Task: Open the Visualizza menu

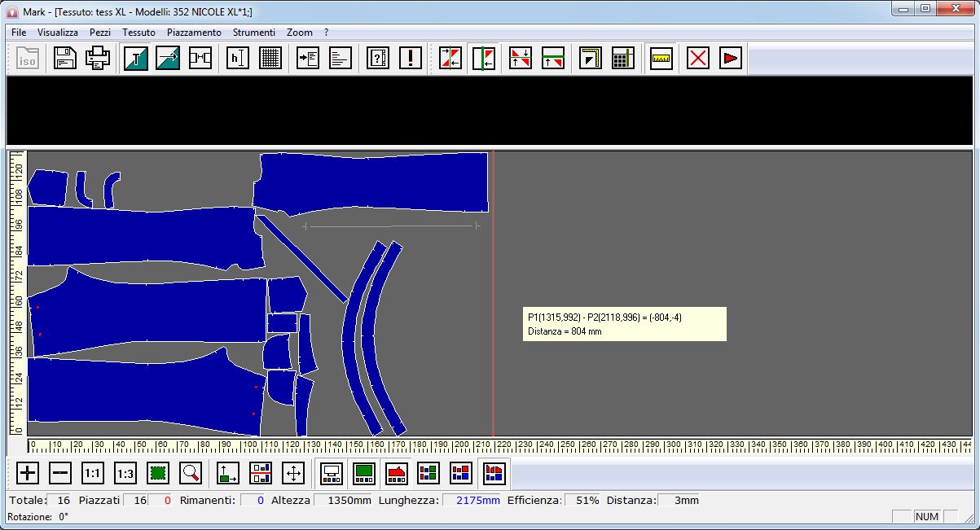Action: click(x=58, y=33)
